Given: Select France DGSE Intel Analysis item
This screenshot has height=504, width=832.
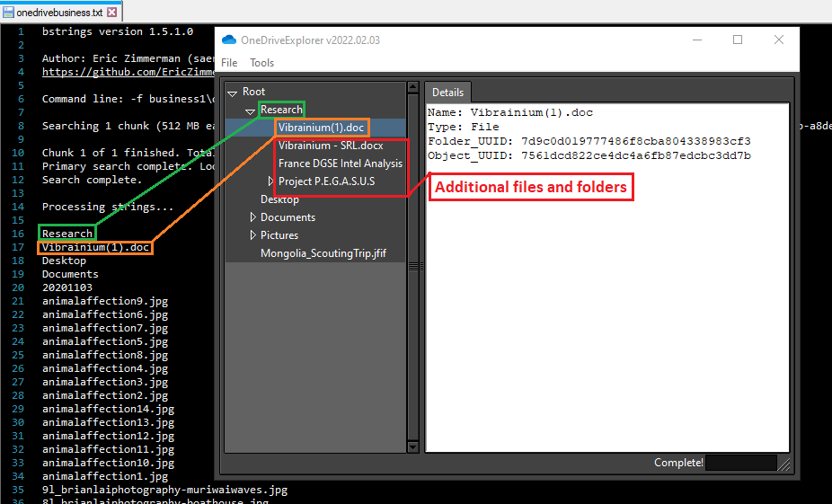Looking at the screenshot, I should pyautogui.click(x=341, y=164).
